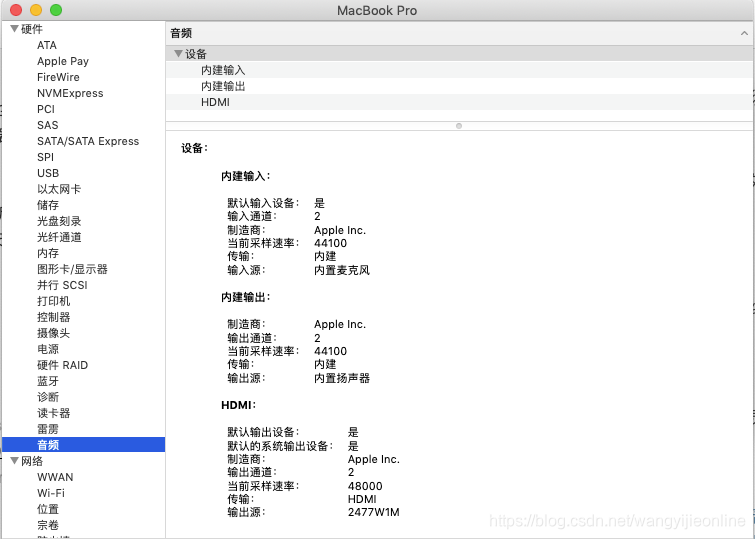The image size is (755, 539).
Task: Select the highlighted 音频 sidebar item
Action: (x=83, y=445)
